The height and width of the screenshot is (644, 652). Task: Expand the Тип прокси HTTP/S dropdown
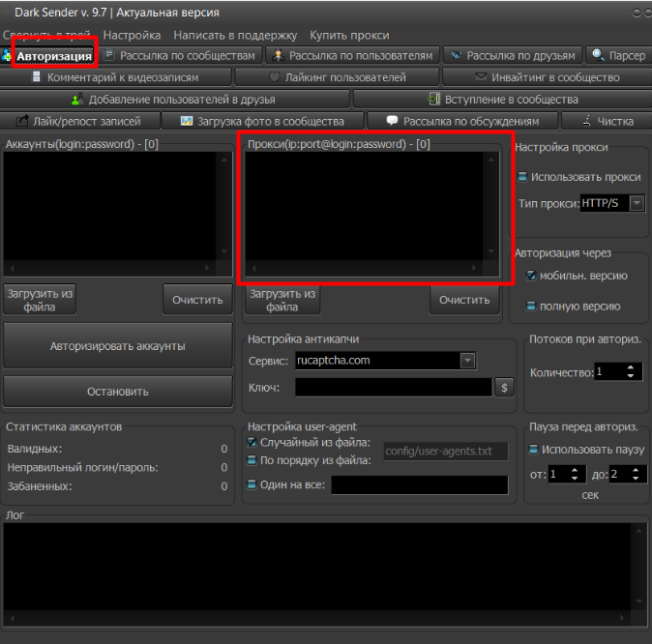[637, 203]
